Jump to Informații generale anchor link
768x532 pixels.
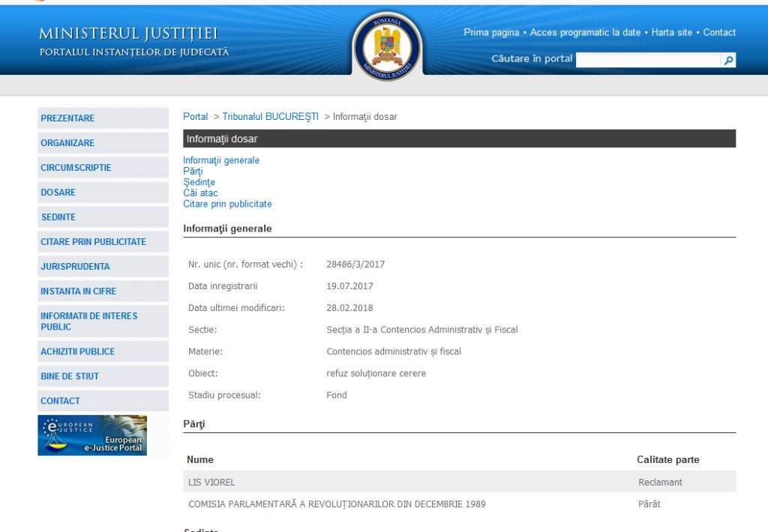[x=221, y=160]
